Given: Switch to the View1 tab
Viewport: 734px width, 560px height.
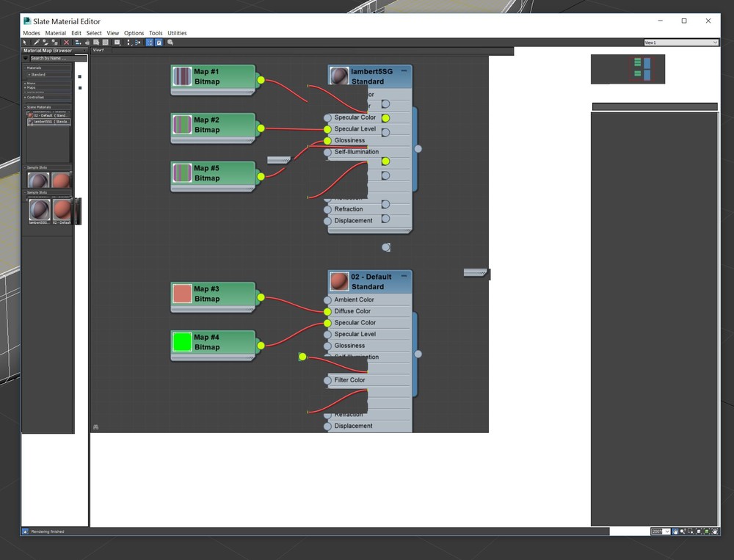Looking at the screenshot, I should (100, 51).
